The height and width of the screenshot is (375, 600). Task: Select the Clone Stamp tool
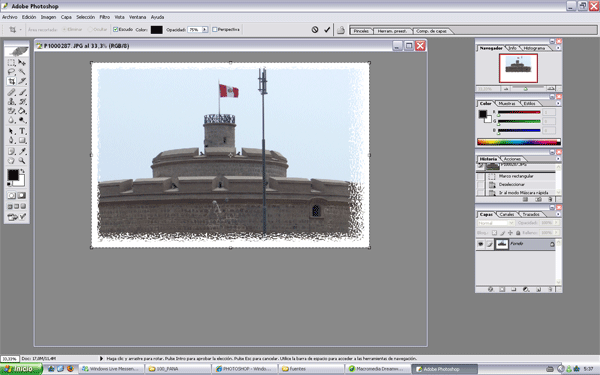tap(11, 101)
